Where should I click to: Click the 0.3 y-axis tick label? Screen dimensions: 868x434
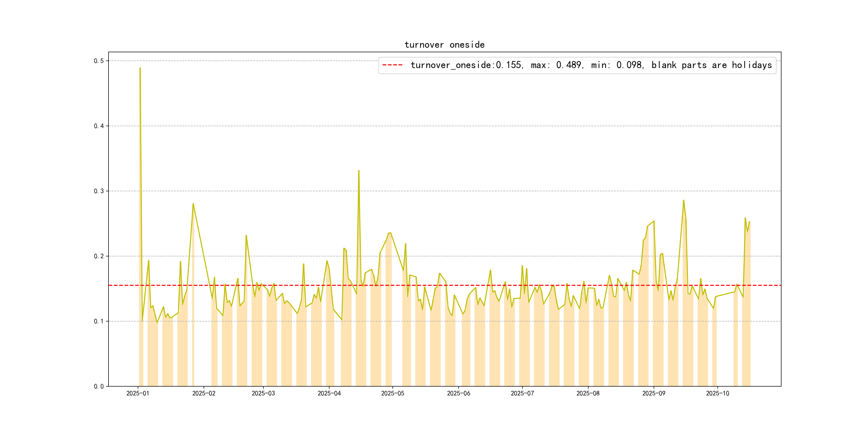tap(99, 191)
